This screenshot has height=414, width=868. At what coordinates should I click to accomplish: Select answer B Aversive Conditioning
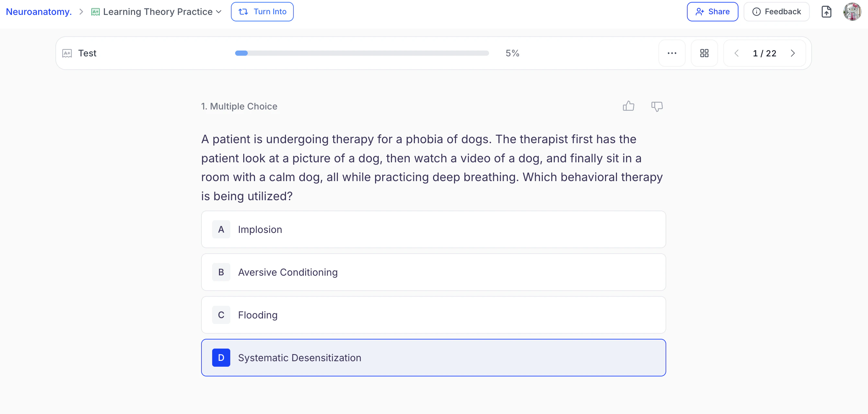[433, 272]
